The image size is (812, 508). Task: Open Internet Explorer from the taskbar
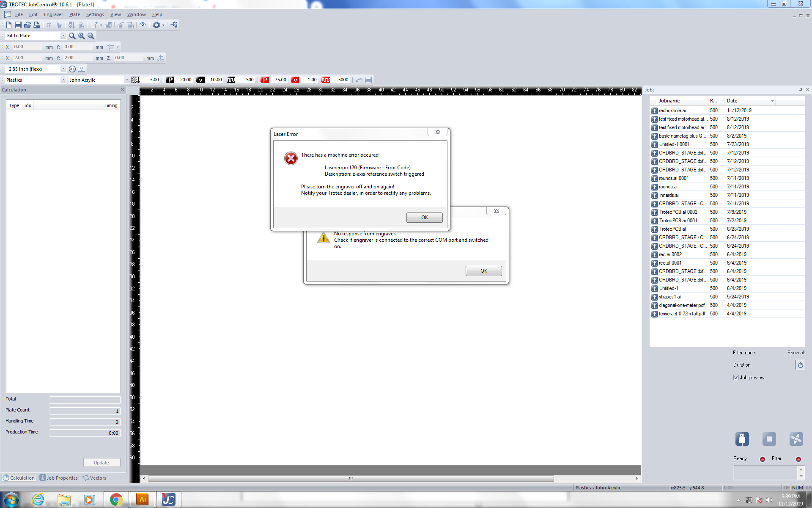(x=38, y=500)
